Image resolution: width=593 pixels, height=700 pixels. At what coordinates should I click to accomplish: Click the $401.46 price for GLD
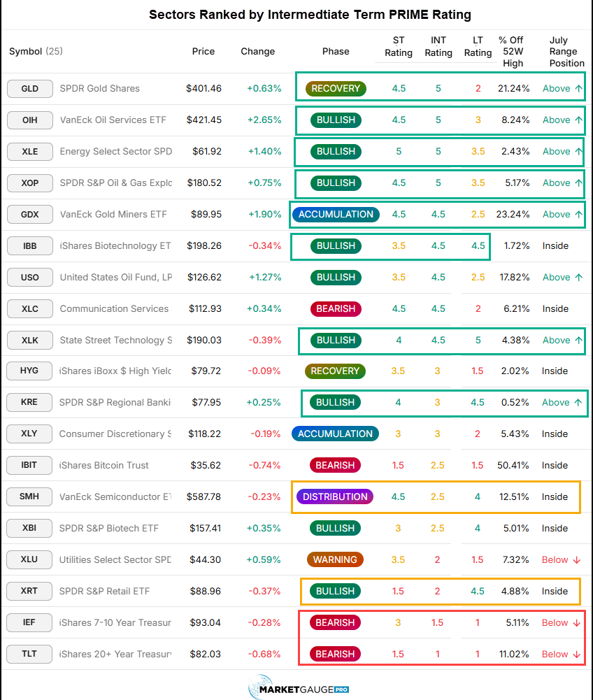tap(203, 88)
